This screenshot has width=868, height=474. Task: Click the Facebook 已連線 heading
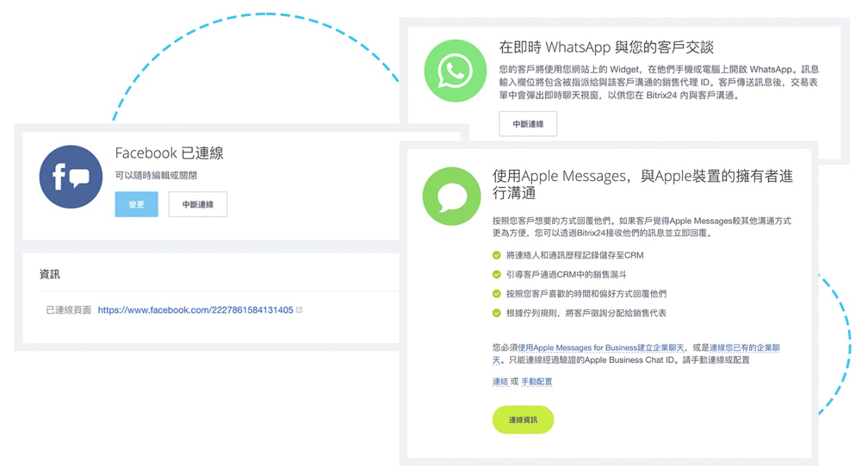[x=169, y=153]
